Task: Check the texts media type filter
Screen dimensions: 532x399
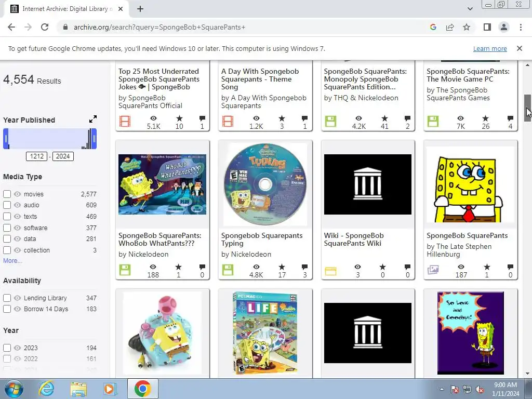Action: click(7, 217)
